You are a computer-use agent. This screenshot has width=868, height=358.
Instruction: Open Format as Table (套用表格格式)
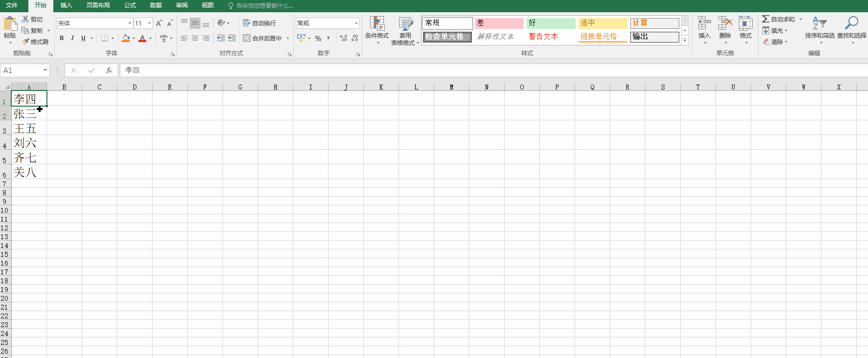click(405, 31)
